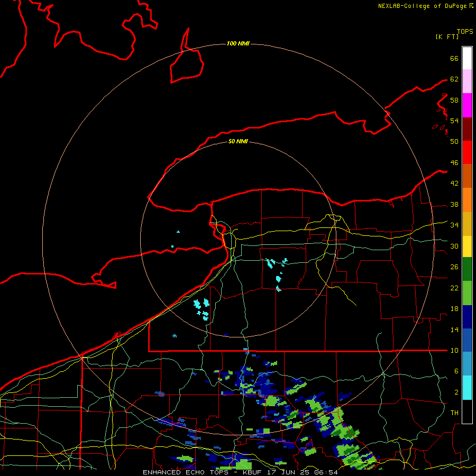The height and width of the screenshot is (476, 476).
Task: Click the dark red legend swatch
Action: [x=467, y=129]
